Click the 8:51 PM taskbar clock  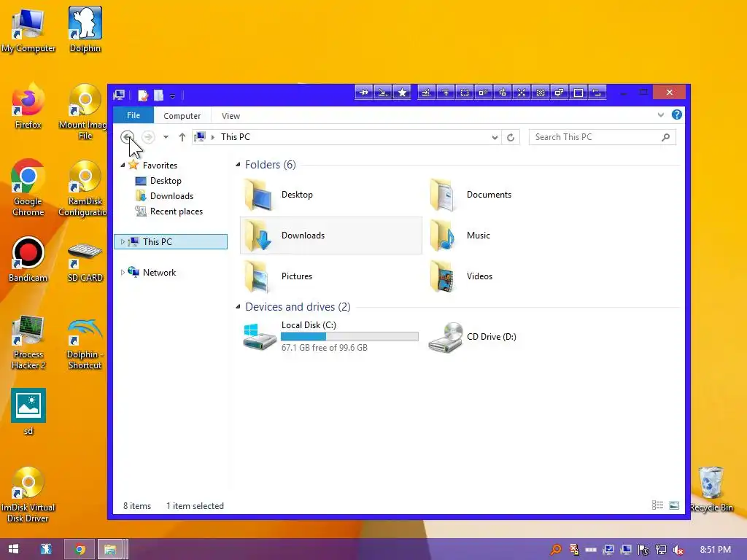715,550
